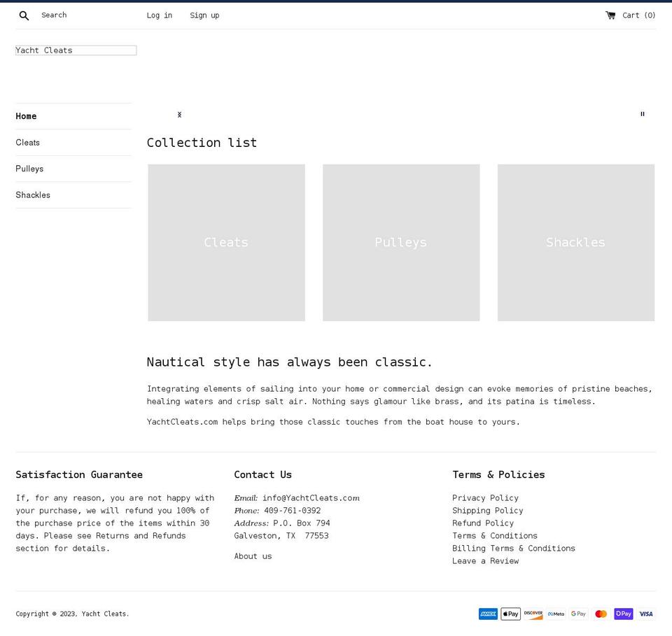672x636 pixels.
Task: Pause the homepage slideshow
Action: [x=642, y=114]
